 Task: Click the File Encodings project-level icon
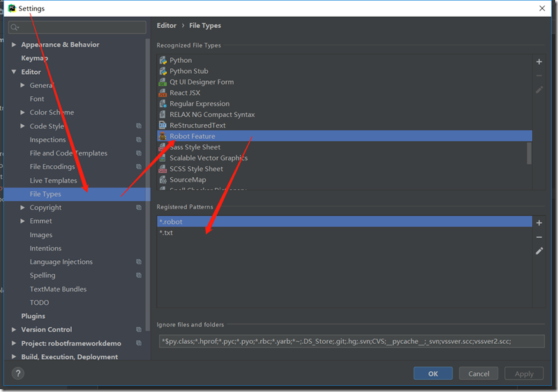139,167
